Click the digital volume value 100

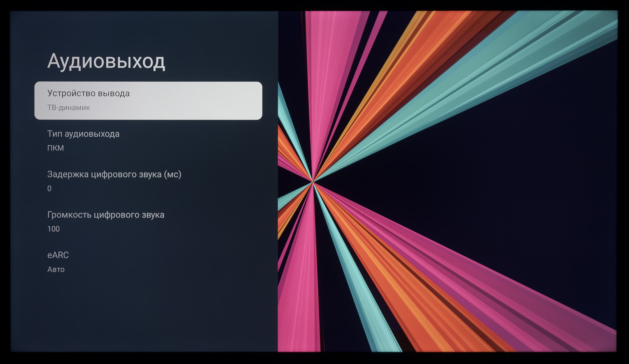tap(53, 229)
